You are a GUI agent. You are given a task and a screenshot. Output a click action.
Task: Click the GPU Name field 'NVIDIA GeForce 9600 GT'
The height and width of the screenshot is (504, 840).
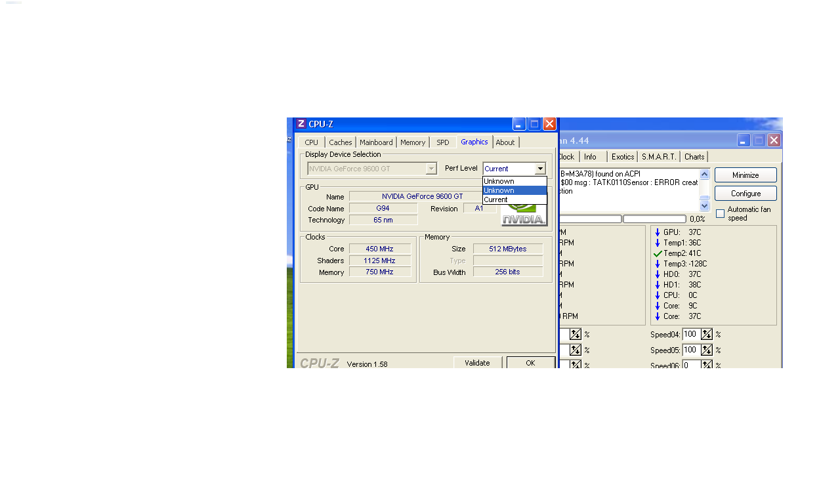point(423,196)
